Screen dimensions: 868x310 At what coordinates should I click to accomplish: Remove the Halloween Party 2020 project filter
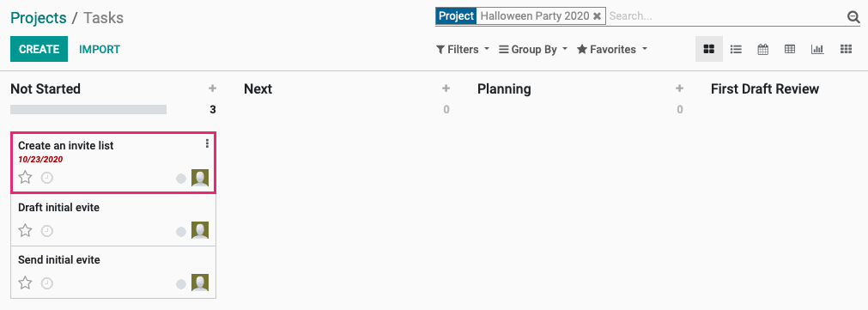(x=597, y=16)
